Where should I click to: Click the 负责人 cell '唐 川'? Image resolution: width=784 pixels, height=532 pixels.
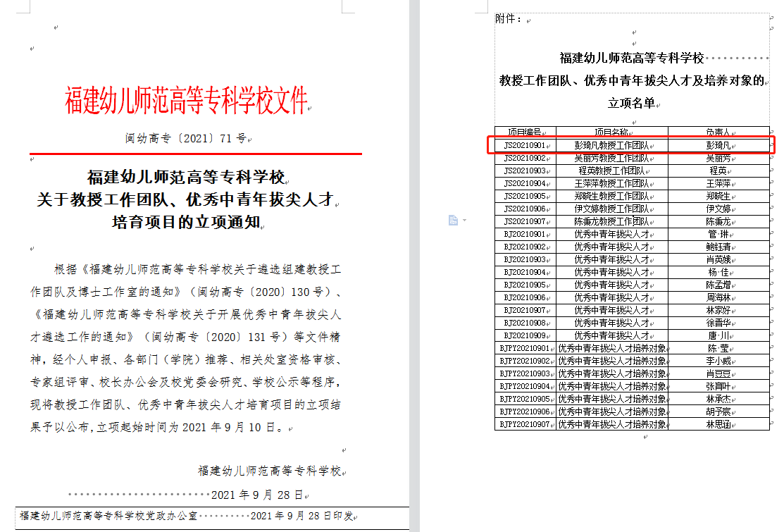coord(718,335)
